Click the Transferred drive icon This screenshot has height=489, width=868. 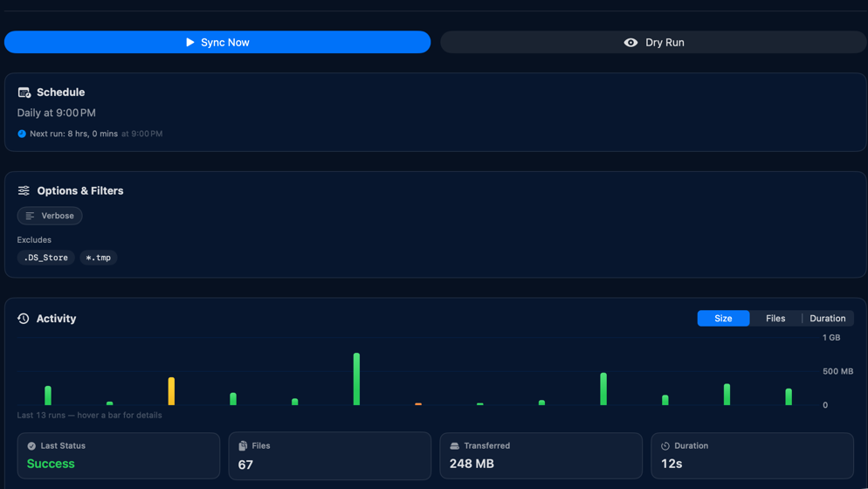(454, 446)
